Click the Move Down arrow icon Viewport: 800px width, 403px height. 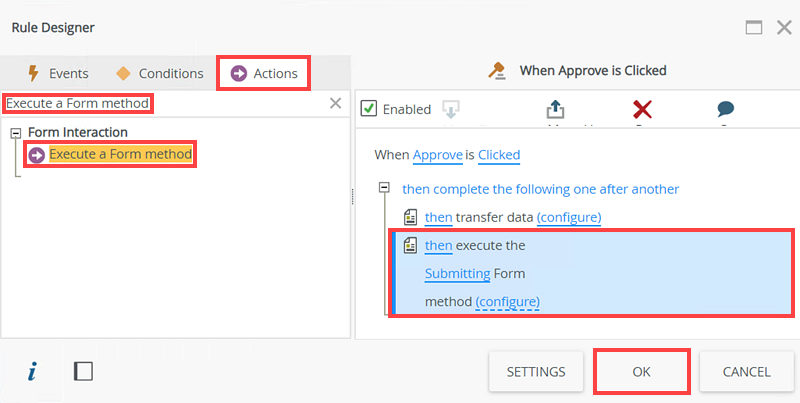pos(450,109)
